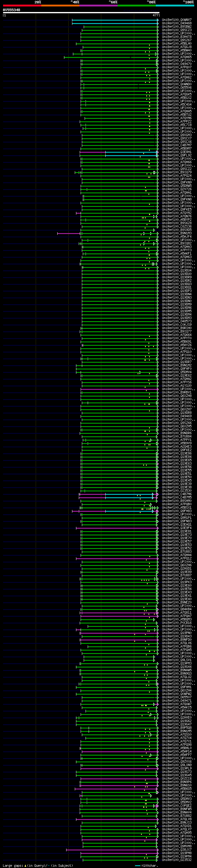The image size is (197, 868).
Task: Select the UniRef100_Q0ZCC6 label
Action: 176,778
